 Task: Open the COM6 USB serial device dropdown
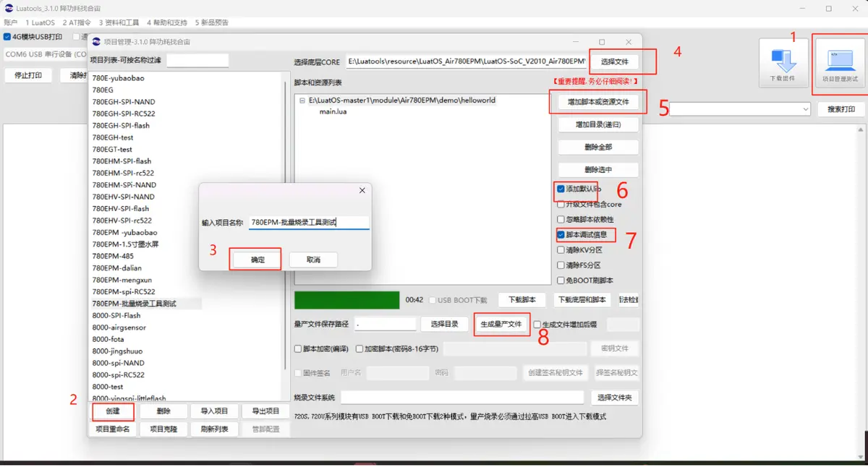[46, 54]
